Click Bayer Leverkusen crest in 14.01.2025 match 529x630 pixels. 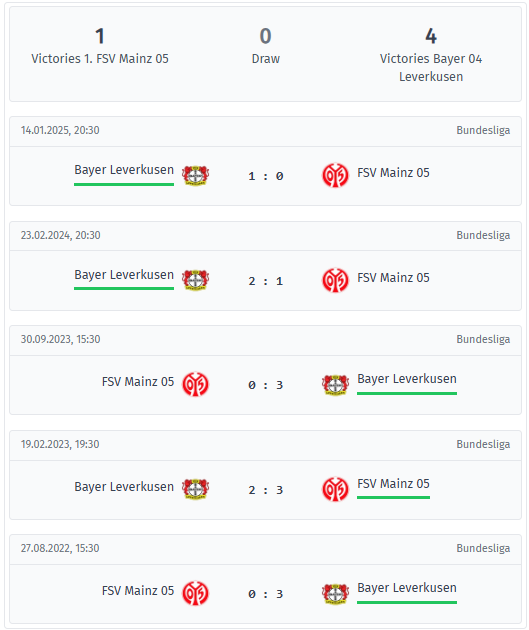(195, 176)
